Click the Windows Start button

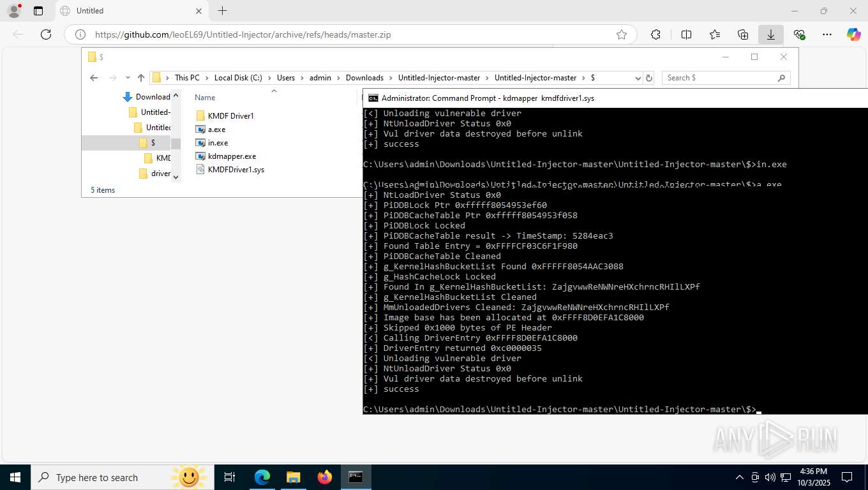(15, 477)
